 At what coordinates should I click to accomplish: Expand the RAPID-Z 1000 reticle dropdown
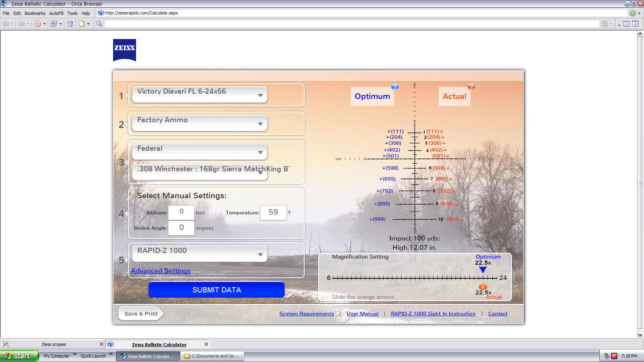(x=200, y=254)
